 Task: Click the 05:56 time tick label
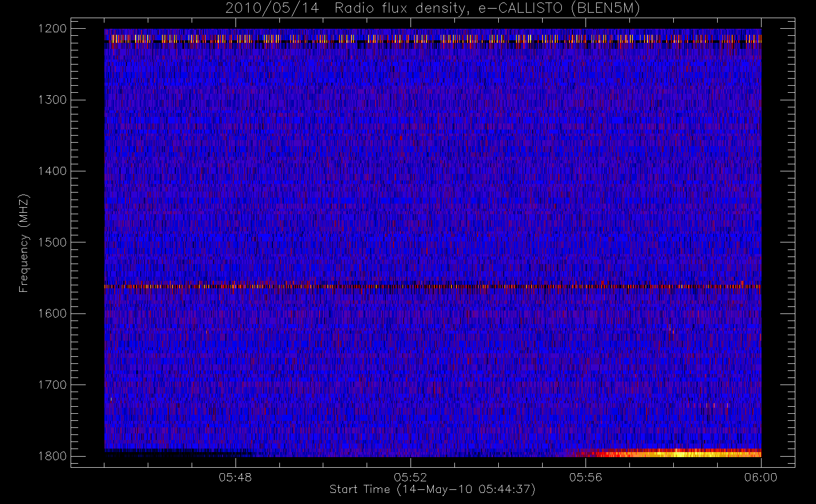click(586, 477)
